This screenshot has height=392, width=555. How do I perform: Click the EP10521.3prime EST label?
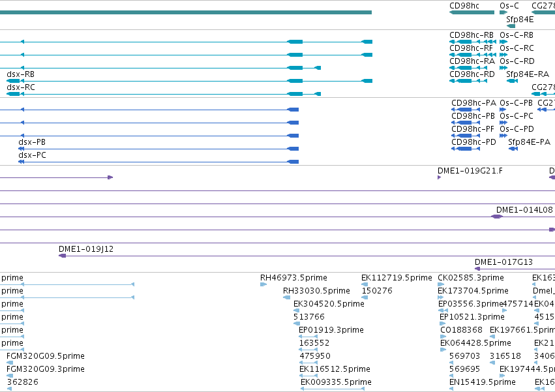(x=472, y=317)
